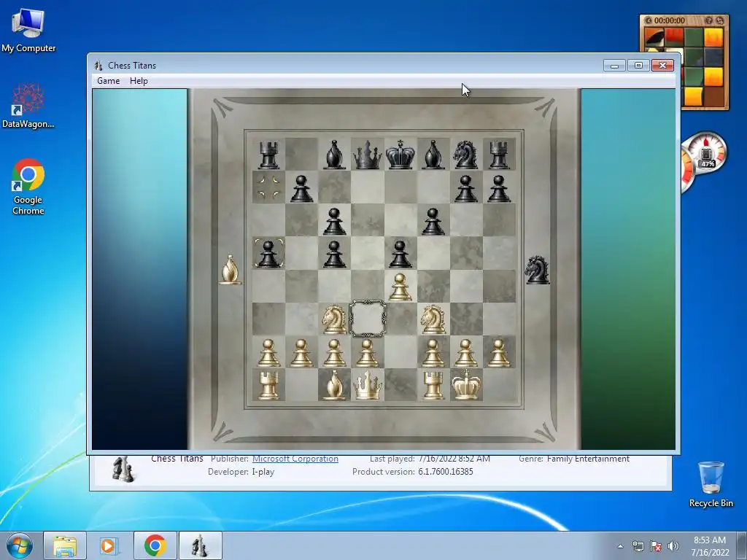The width and height of the screenshot is (747, 560).
Task: Click the captured white bishop beside the board
Action: coord(230,270)
